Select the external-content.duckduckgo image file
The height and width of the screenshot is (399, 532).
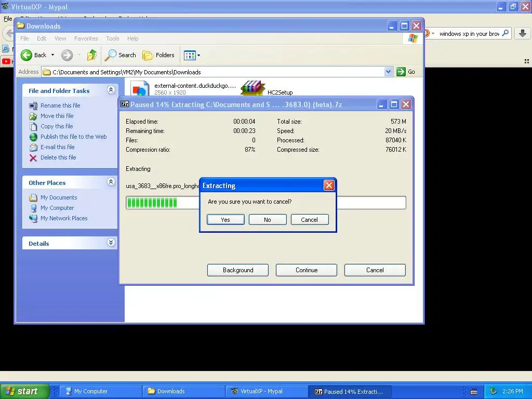[183, 88]
